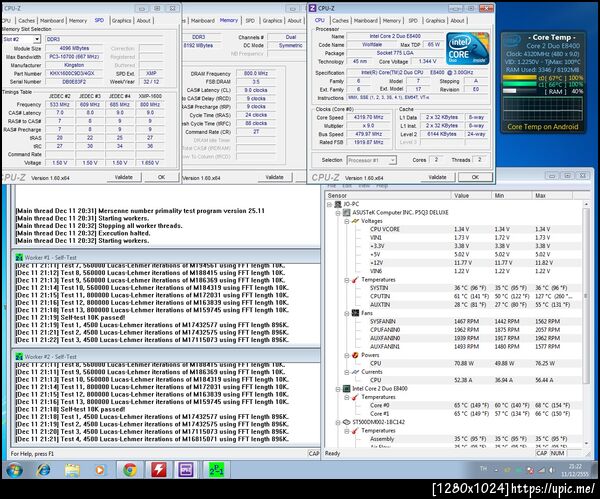Collapse the Voltages group in HWMonitor
Image resolution: width=600 pixels, height=499 pixels.
pyautogui.click(x=346, y=222)
